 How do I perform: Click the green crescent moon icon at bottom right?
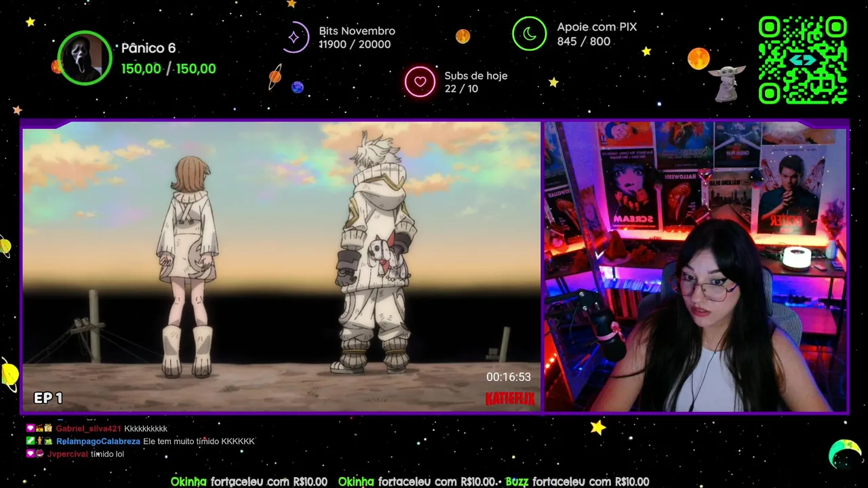(845, 453)
